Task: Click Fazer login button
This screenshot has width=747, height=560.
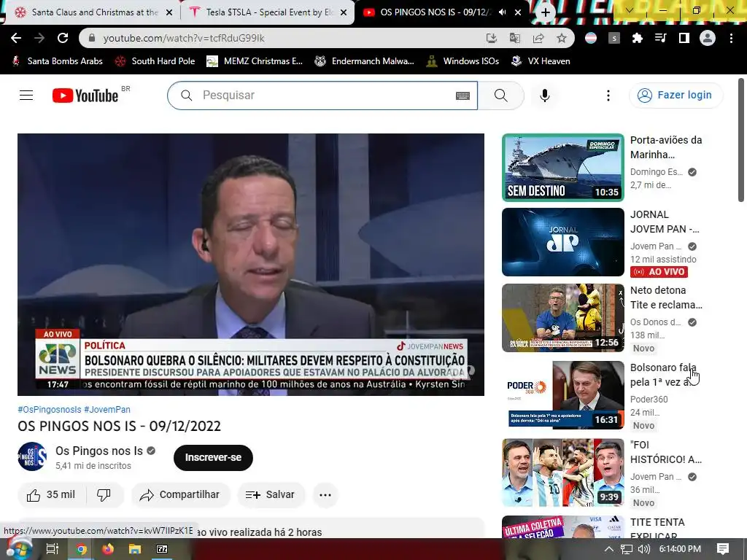Action: pyautogui.click(x=676, y=96)
